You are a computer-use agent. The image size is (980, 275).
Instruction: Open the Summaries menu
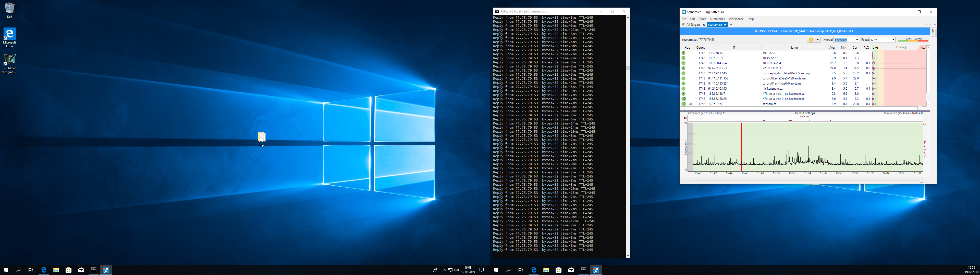[717, 19]
